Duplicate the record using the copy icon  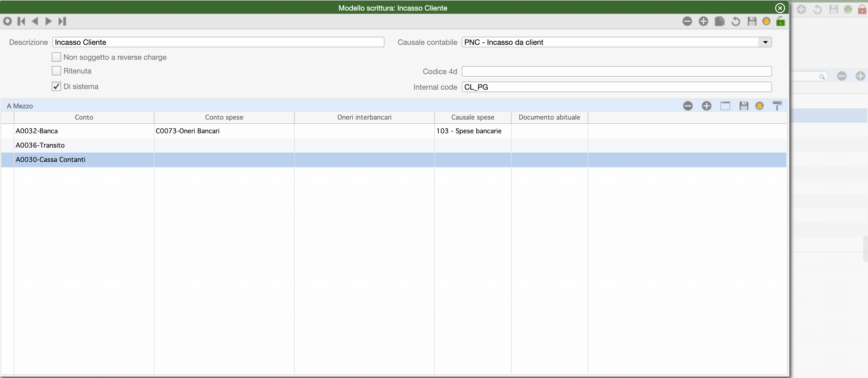tap(719, 21)
